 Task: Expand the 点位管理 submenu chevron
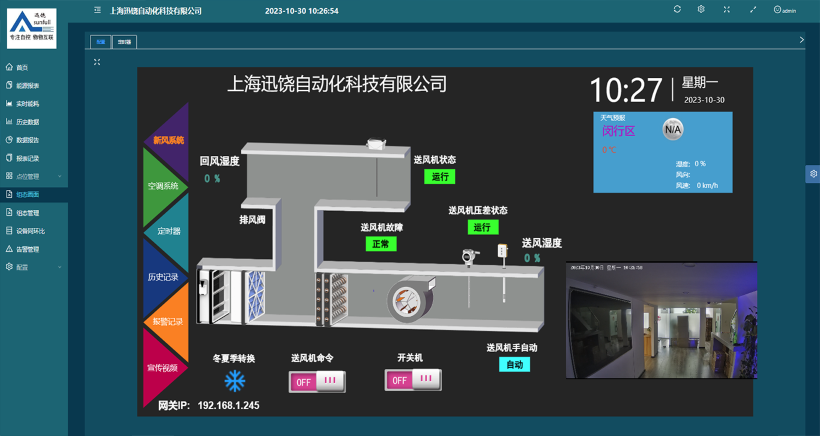coord(60,176)
